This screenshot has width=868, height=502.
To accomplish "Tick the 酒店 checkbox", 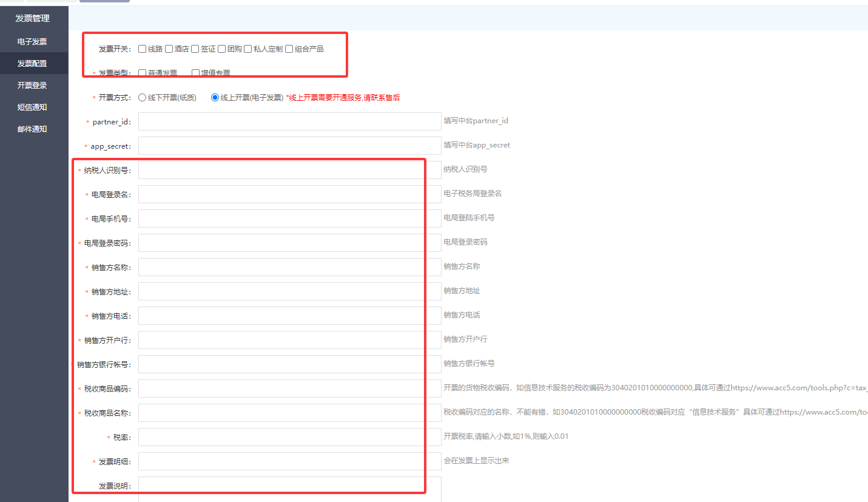I will coord(169,49).
